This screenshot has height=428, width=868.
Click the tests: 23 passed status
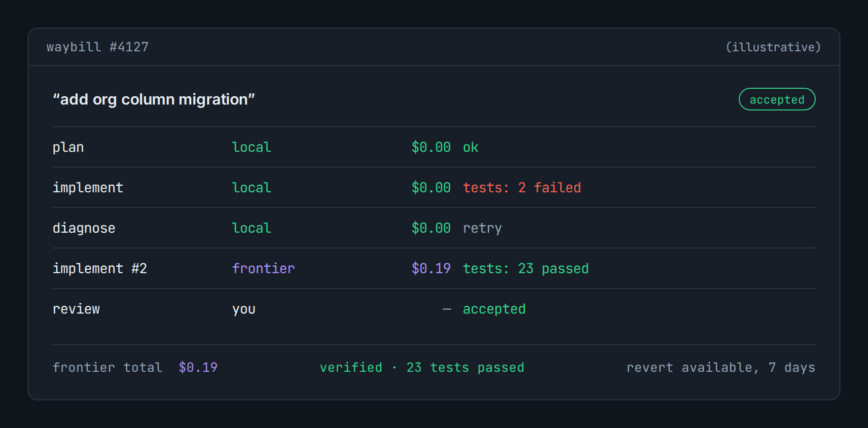pos(526,269)
